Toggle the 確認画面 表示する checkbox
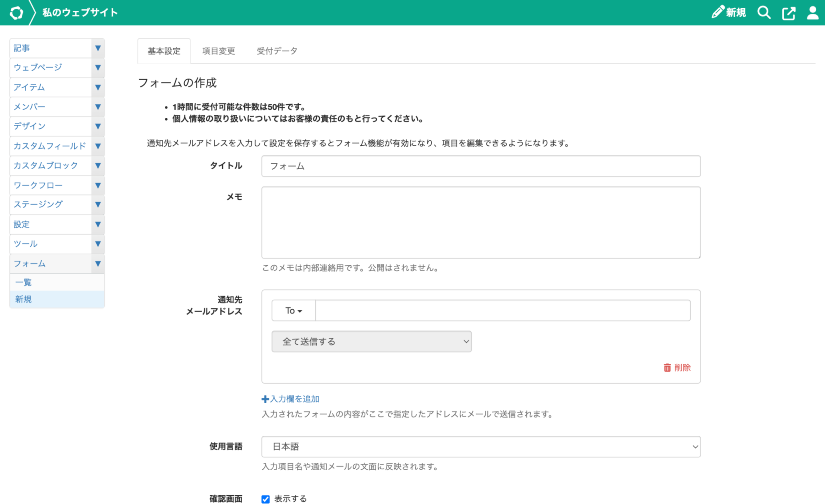Image resolution: width=825 pixels, height=504 pixels. (265, 499)
